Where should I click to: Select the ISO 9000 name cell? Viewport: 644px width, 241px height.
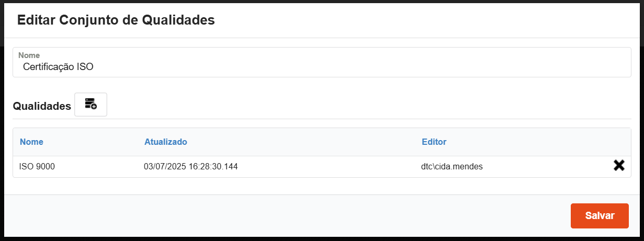click(x=37, y=167)
